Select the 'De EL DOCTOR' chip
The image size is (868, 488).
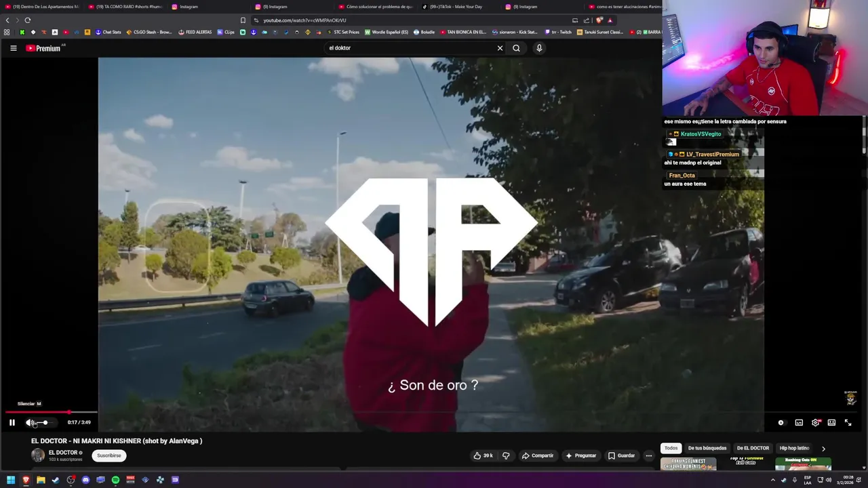pyautogui.click(x=753, y=448)
